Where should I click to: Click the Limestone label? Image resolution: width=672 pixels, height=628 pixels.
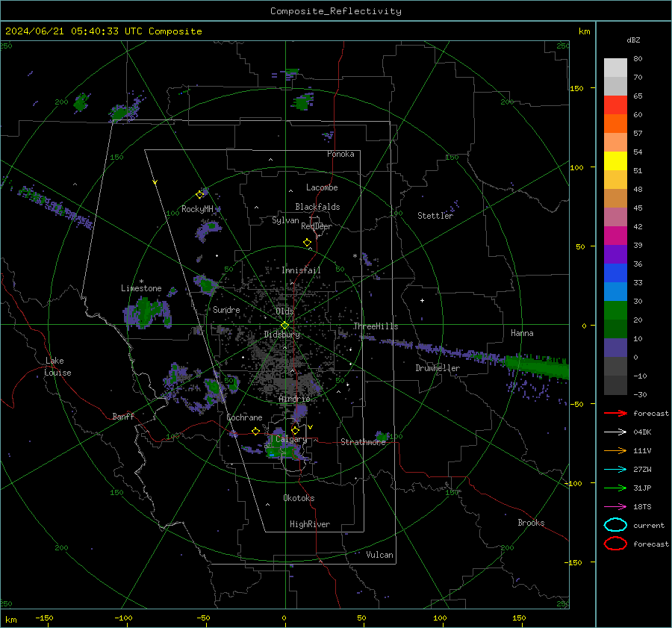[x=141, y=288]
